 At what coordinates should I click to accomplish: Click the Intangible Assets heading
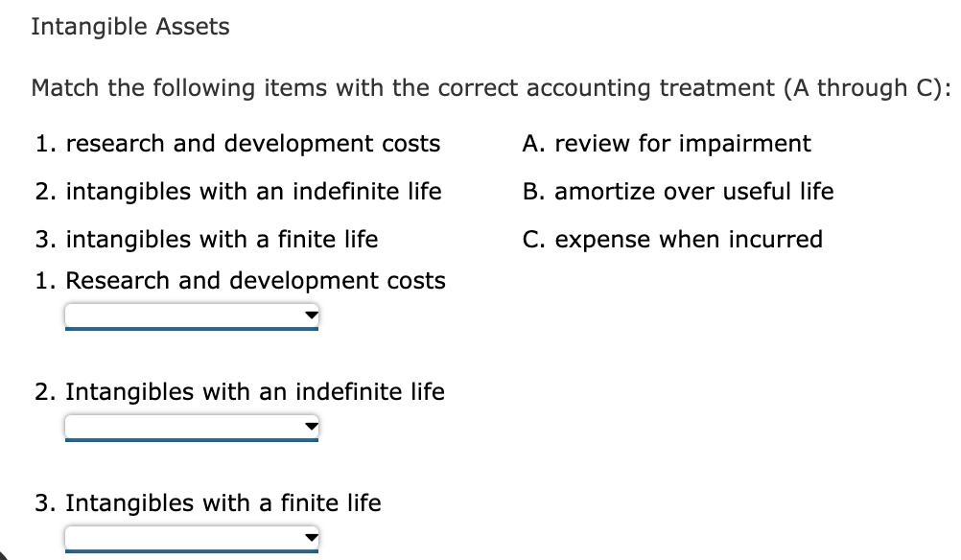click(129, 26)
